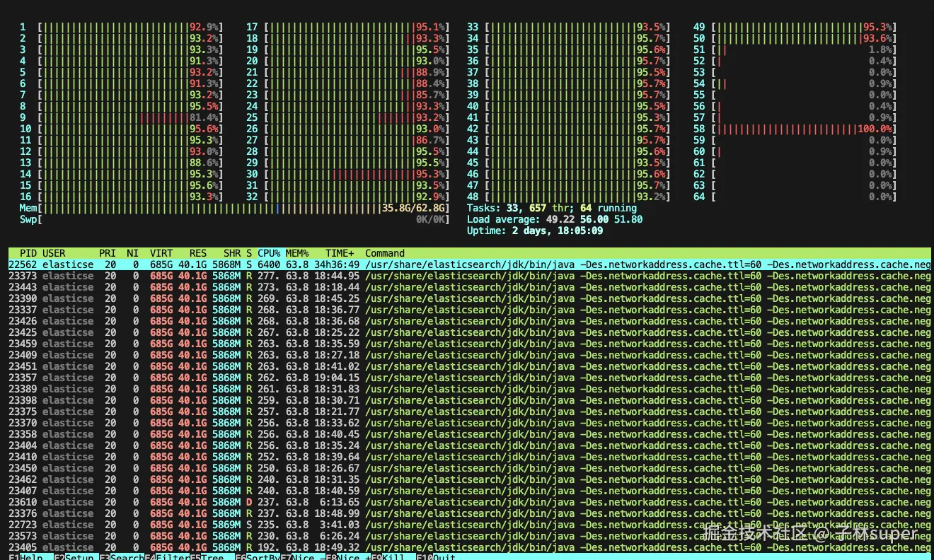Click the CPU 1 meter at 92.9%
Image resolution: width=934 pixels, height=560 pixels.
click(122, 27)
